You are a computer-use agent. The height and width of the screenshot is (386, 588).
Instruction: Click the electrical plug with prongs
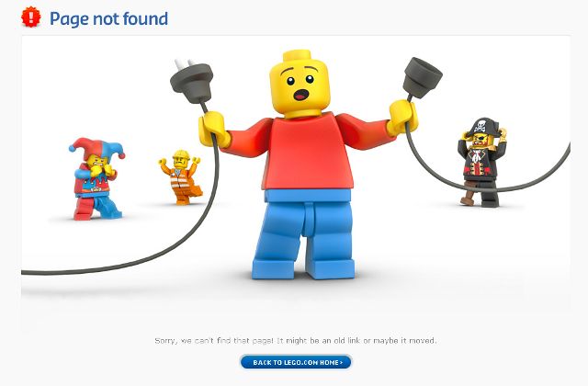pos(192,82)
